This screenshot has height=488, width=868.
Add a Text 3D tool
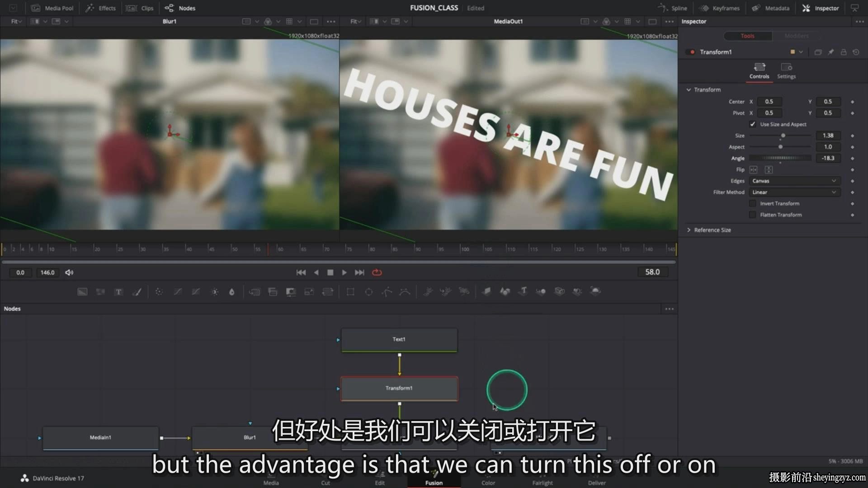pos(523,291)
